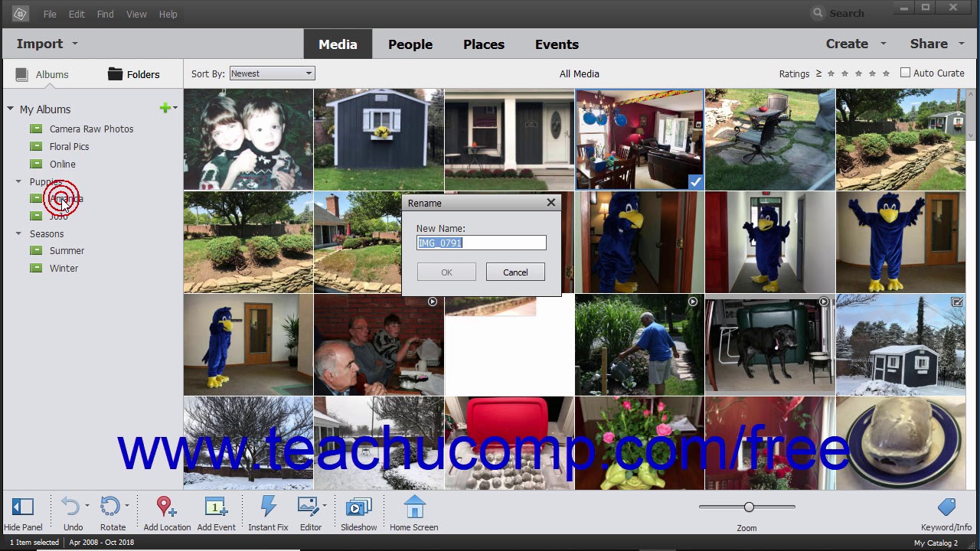This screenshot has height=551, width=980.
Task: Click the Folders tab folder icon
Action: [x=115, y=73]
